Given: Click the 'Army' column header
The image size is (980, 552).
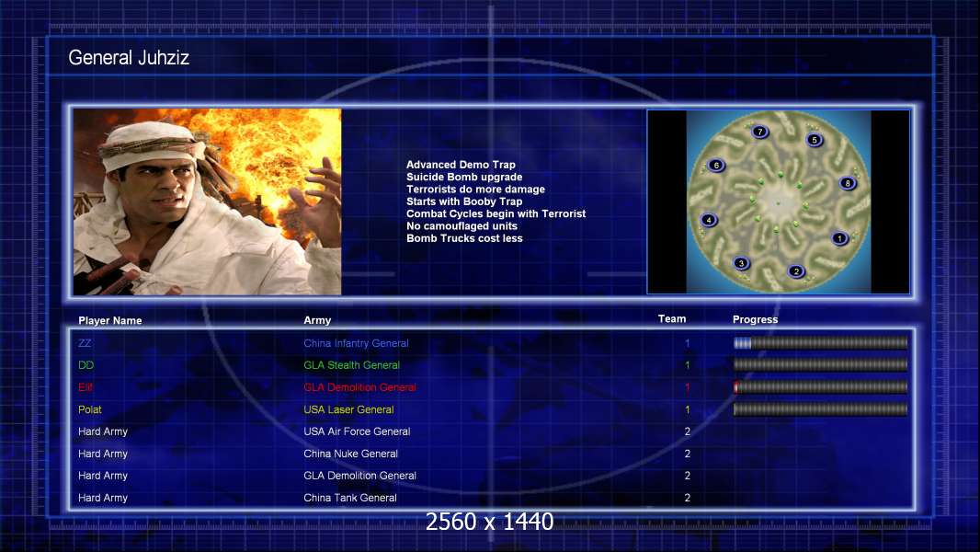Looking at the screenshot, I should 317,320.
